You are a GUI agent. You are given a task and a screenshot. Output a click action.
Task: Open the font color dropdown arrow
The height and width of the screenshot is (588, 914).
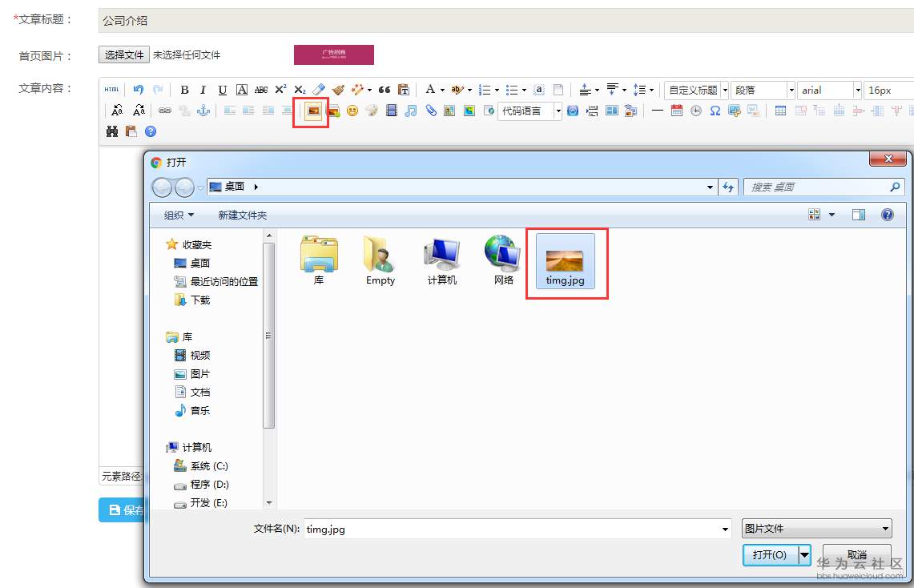point(442,91)
